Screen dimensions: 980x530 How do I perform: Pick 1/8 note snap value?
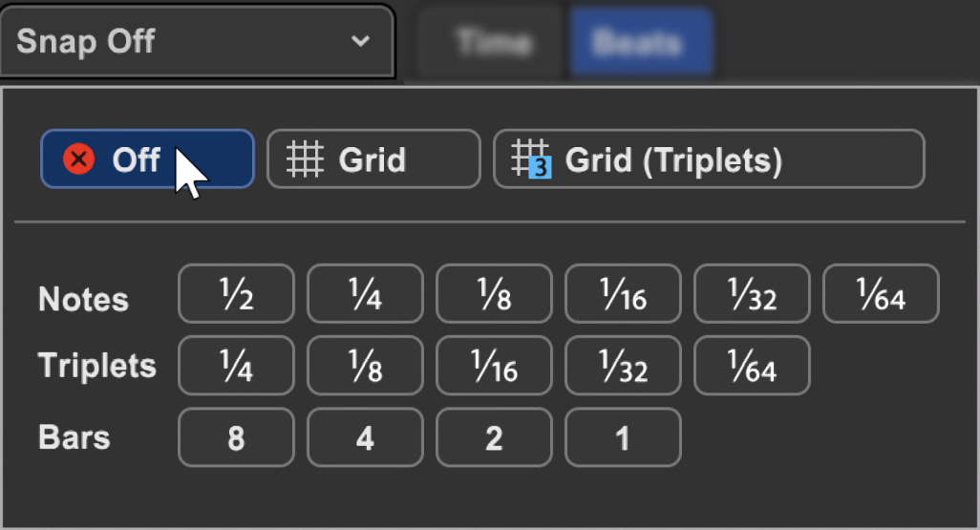495,294
